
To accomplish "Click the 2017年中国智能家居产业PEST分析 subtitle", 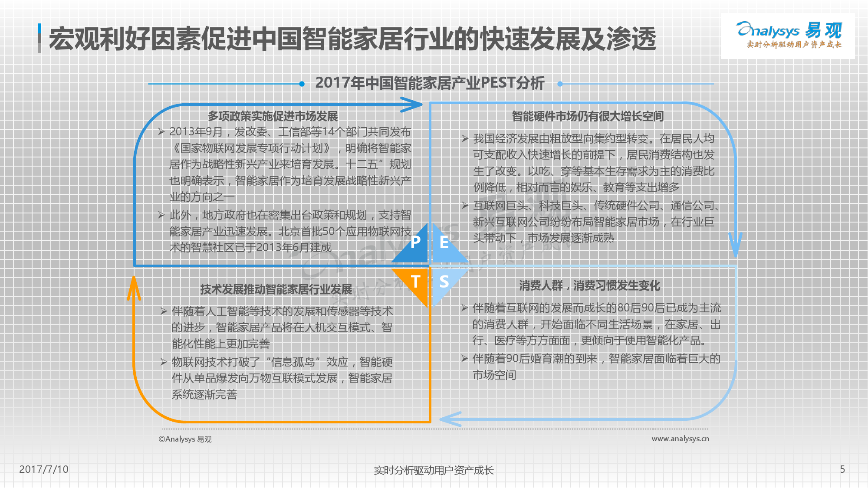I will pos(430,83).
